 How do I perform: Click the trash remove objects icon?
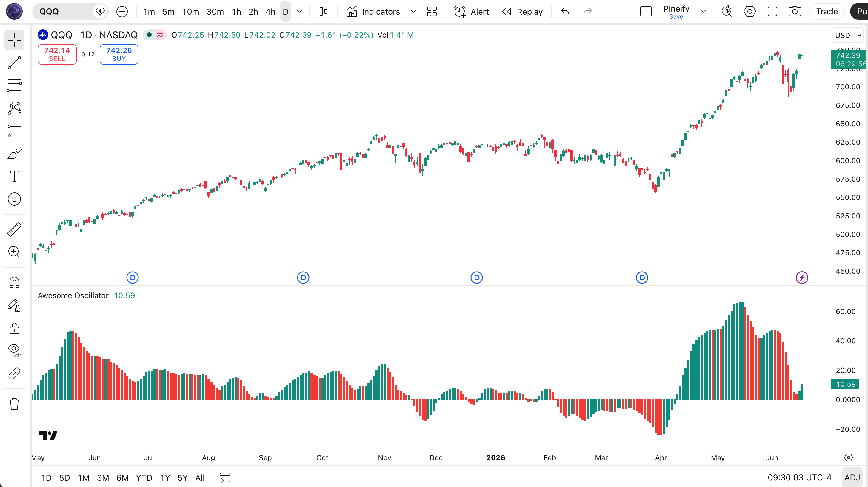pyautogui.click(x=14, y=403)
